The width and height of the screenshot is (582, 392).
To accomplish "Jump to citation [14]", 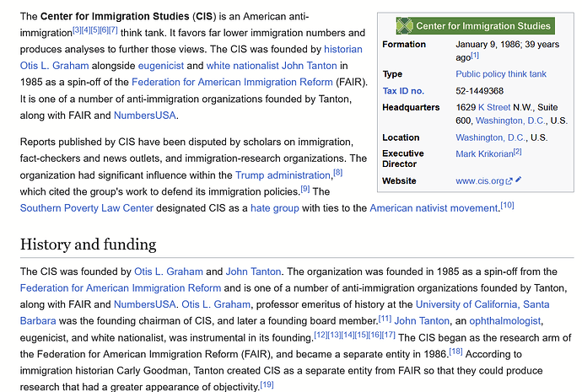I will [348, 335].
